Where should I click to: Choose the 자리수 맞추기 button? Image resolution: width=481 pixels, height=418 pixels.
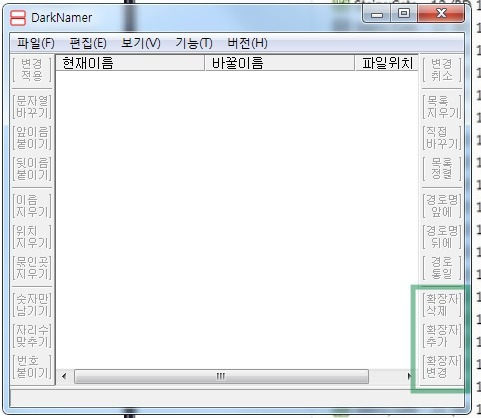pyautogui.click(x=32, y=336)
